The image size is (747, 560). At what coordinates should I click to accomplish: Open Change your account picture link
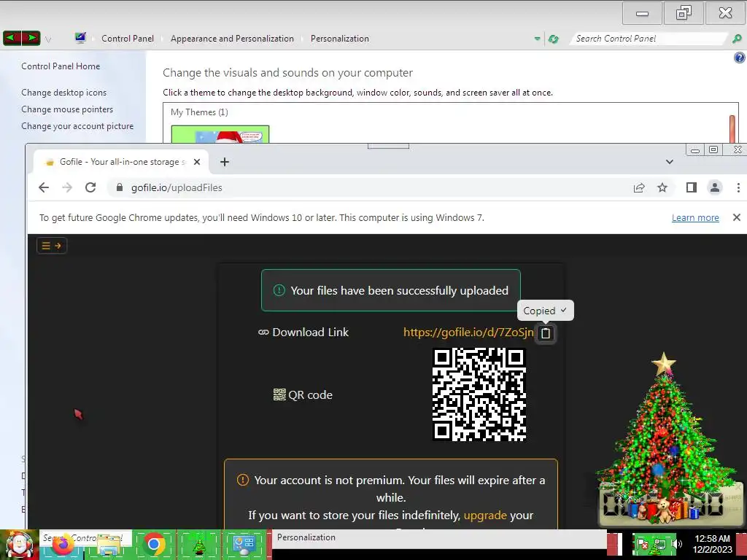[x=77, y=126]
